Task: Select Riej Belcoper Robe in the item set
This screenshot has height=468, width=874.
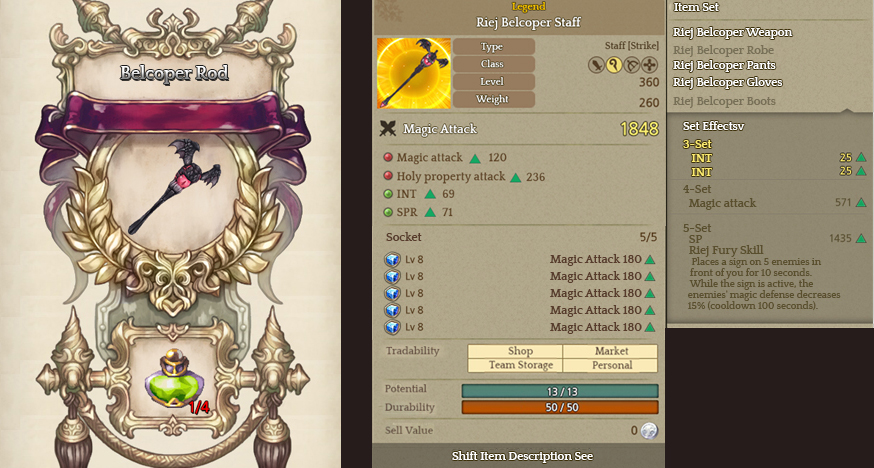Action: 723,50
